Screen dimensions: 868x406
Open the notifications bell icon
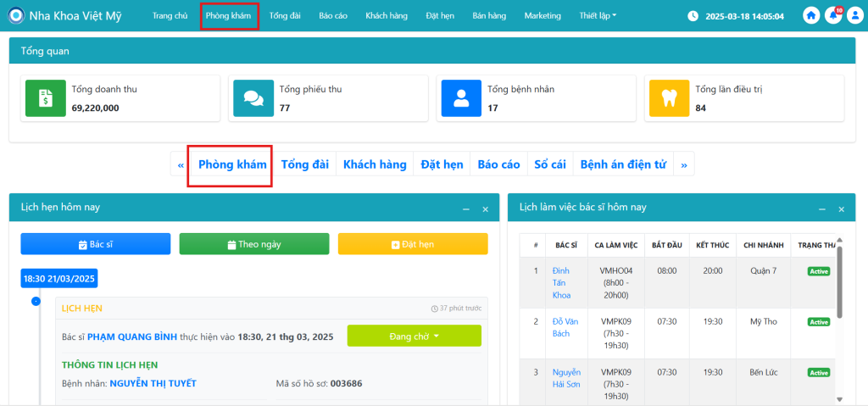coord(832,16)
